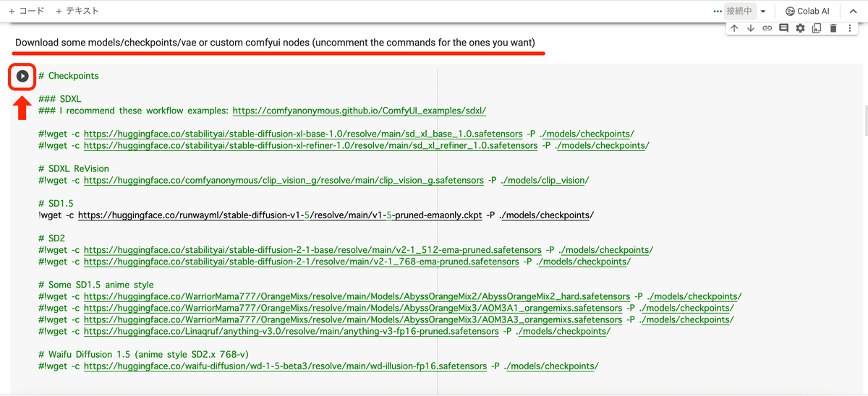The image size is (868, 396).
Task: Open the sd_xl_refiner_1.0.safetensors URL
Action: pos(311,145)
